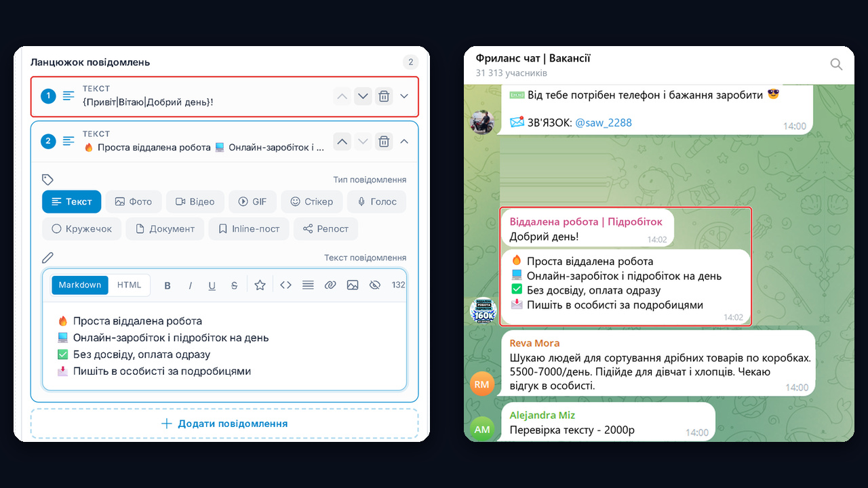Open the Віддалена робота | Підробіток sender name
Image resolution: width=868 pixels, height=488 pixels.
pyautogui.click(x=586, y=222)
